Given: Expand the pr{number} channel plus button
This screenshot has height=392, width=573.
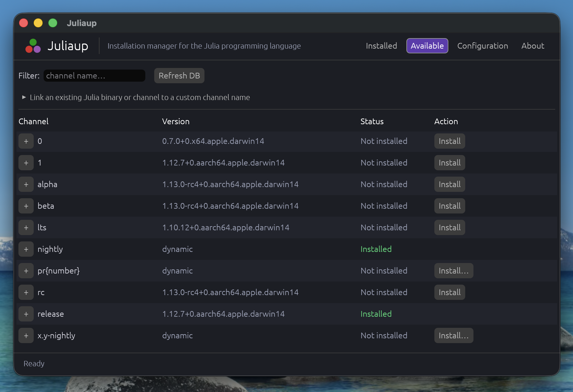Looking at the screenshot, I should [26, 271].
